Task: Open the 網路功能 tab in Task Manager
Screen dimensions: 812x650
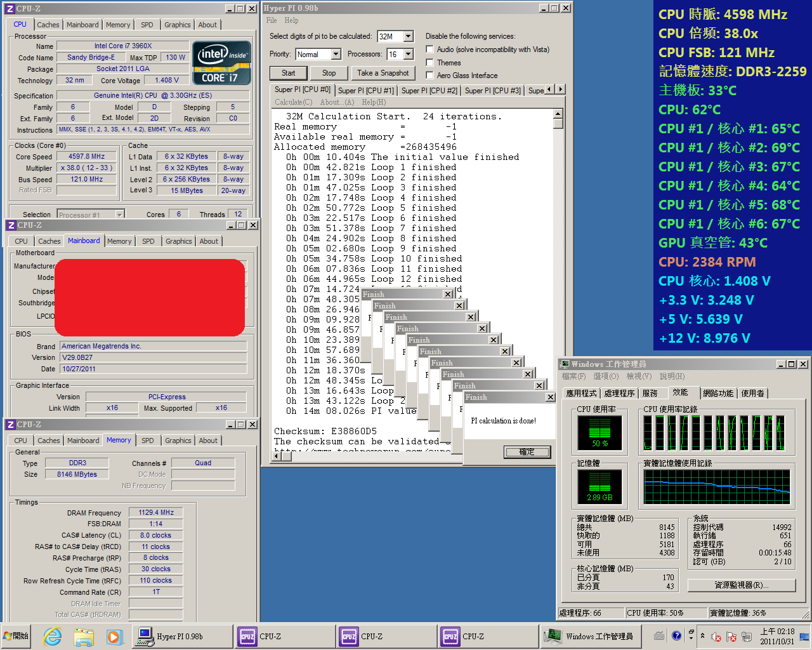Action: point(718,394)
